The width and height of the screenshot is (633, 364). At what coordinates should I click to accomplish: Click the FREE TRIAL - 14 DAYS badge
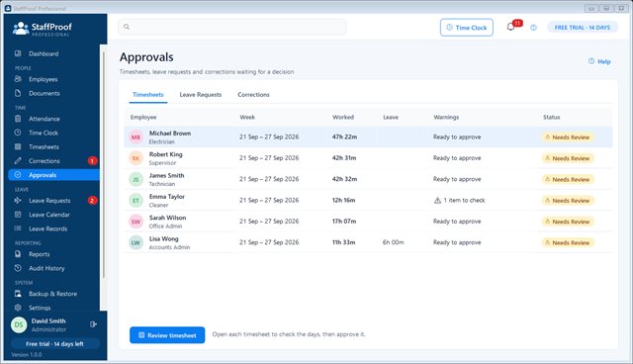point(583,28)
